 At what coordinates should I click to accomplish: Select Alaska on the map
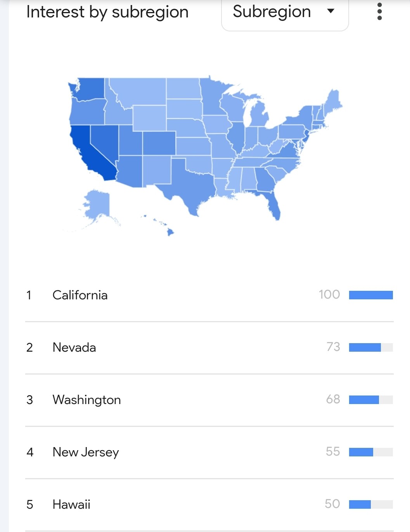[x=97, y=206]
